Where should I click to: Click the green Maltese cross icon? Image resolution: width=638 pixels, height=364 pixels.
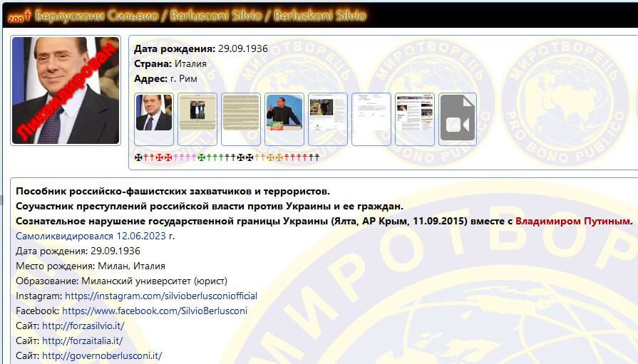202,157
